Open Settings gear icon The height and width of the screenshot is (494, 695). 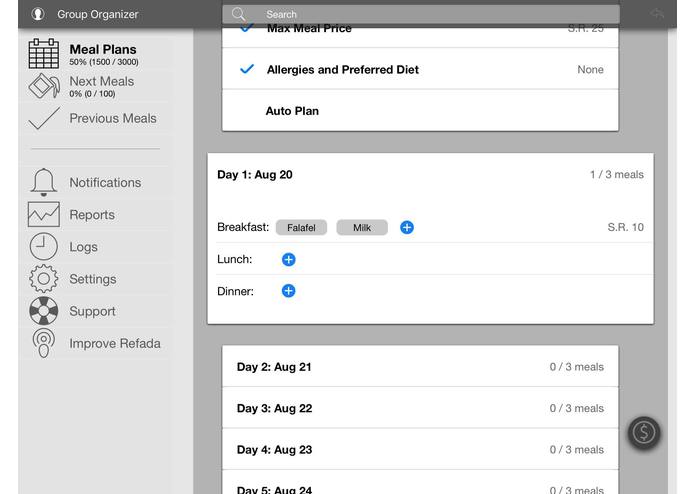click(43, 279)
